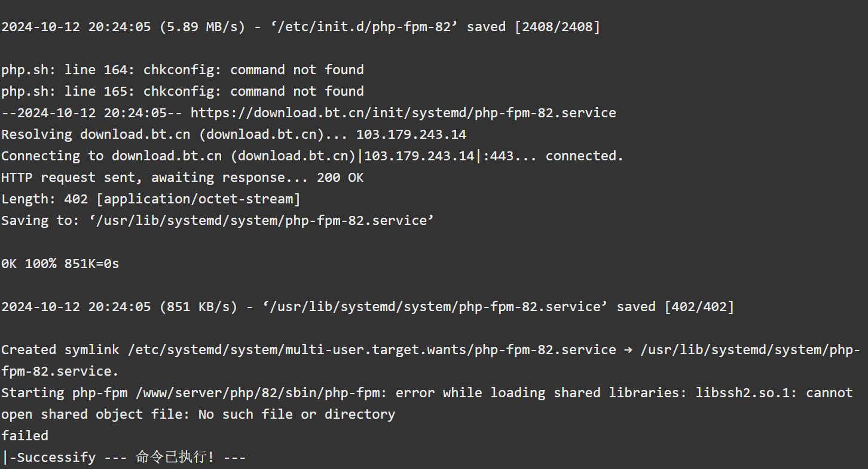Click the Resolving download.bt.cn line

coord(234,134)
